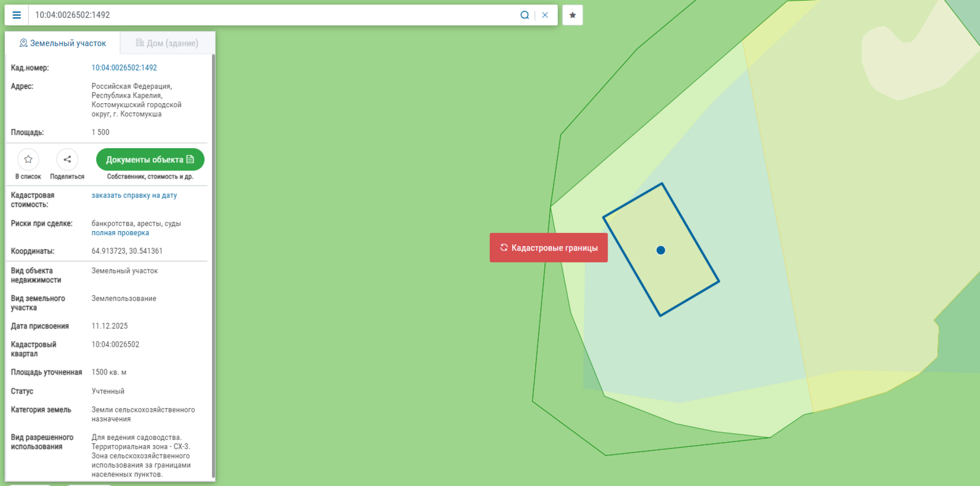Viewport: 980px width, 486px height.
Task: Focus the cadastral number search field
Action: coord(272,15)
